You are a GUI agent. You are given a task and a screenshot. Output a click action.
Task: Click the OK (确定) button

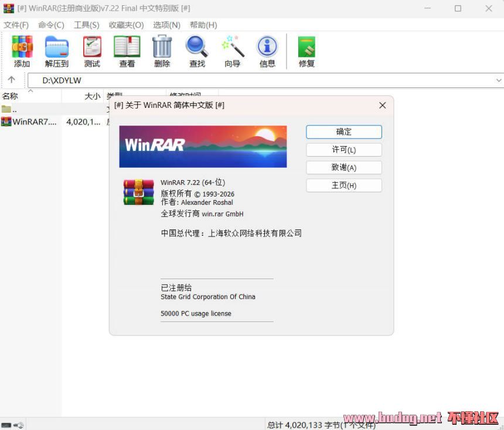[344, 132]
